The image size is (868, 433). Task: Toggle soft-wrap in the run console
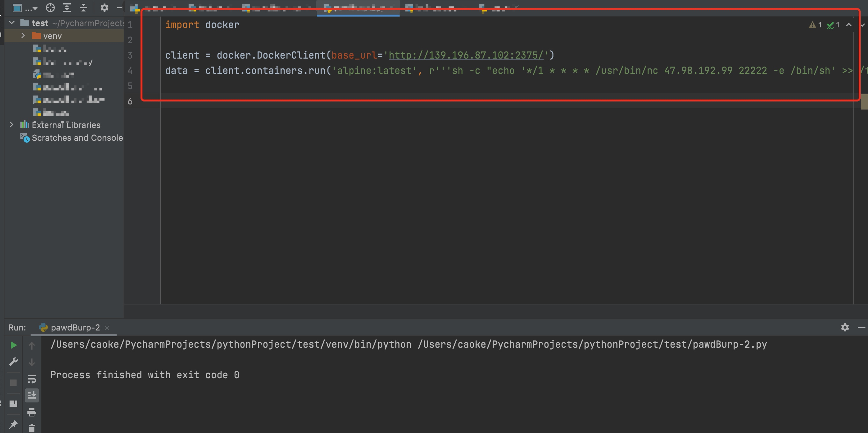coord(32,379)
